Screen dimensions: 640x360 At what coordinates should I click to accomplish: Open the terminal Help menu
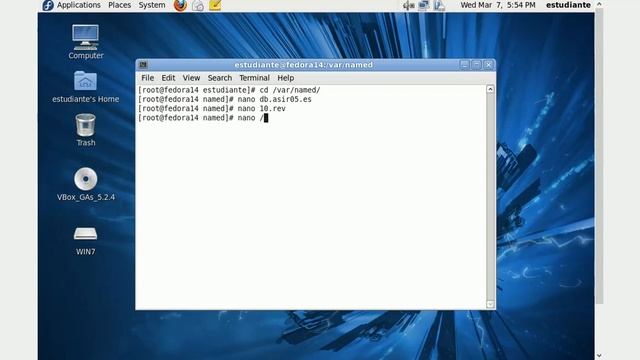286,78
